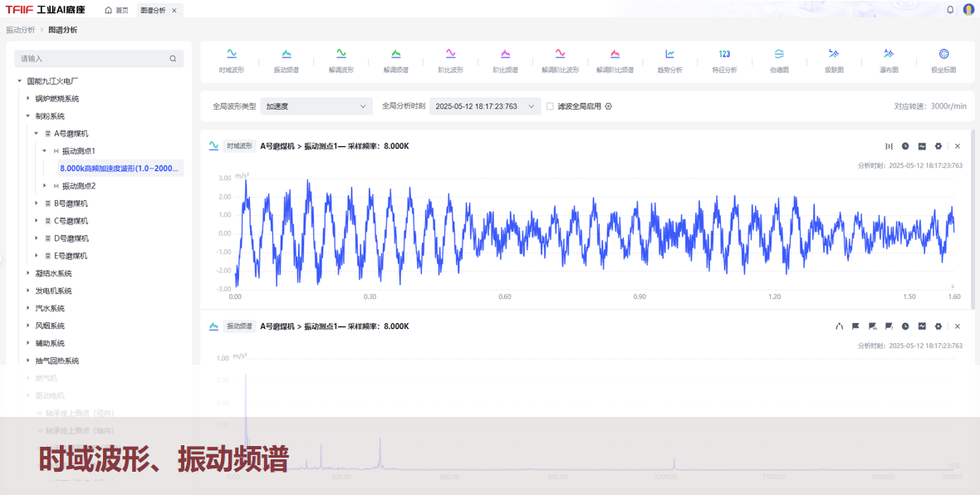This screenshot has height=495, width=980.
Task: Click the first flag icon in 振动频谱 panel
Action: click(x=855, y=326)
